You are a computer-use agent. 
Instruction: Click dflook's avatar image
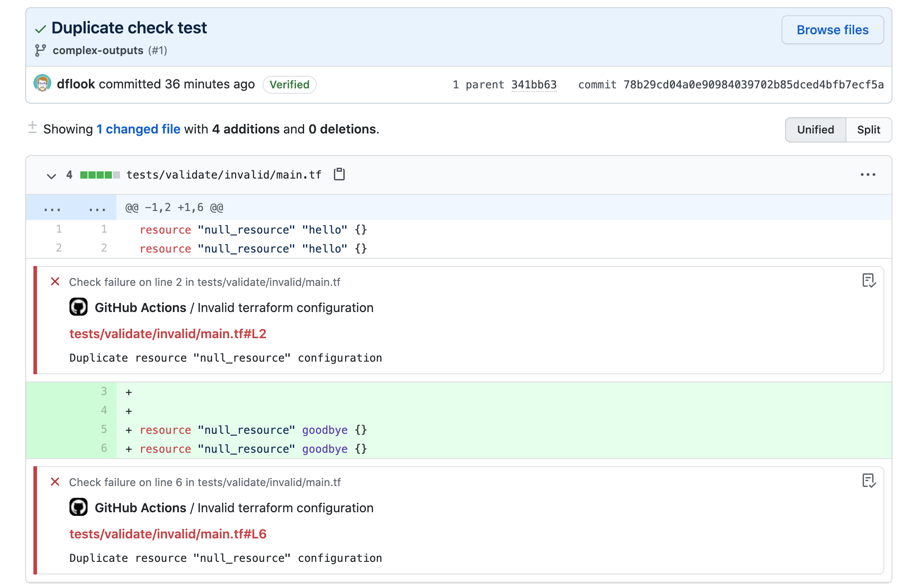[x=42, y=84]
